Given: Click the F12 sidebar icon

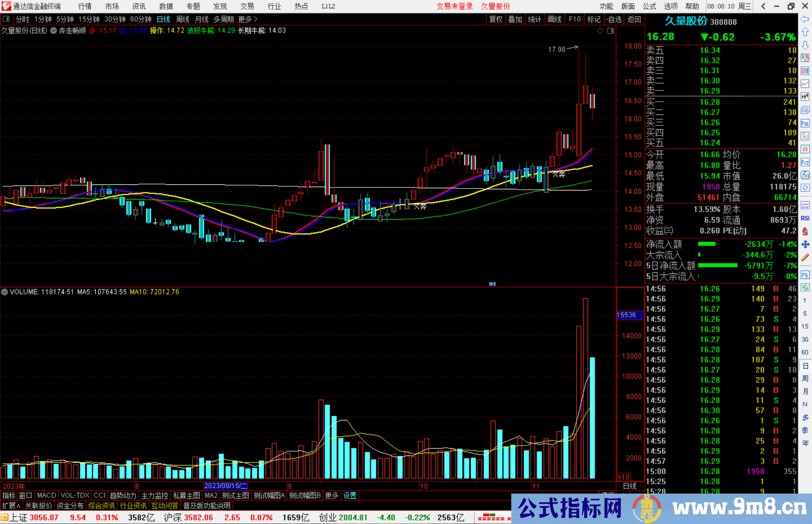Looking at the screenshot, I should (x=805, y=162).
